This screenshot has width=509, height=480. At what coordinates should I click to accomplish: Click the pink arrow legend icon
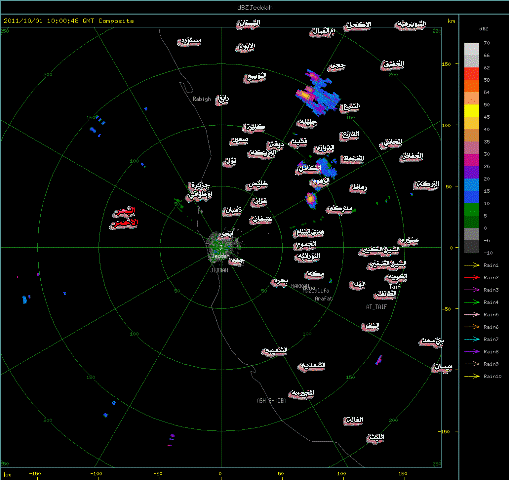click(472, 315)
